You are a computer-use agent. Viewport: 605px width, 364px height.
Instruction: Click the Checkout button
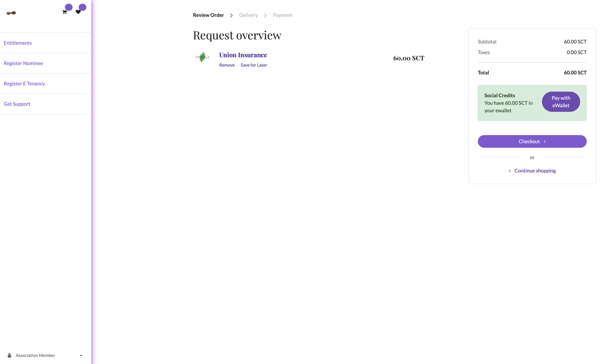click(x=532, y=142)
